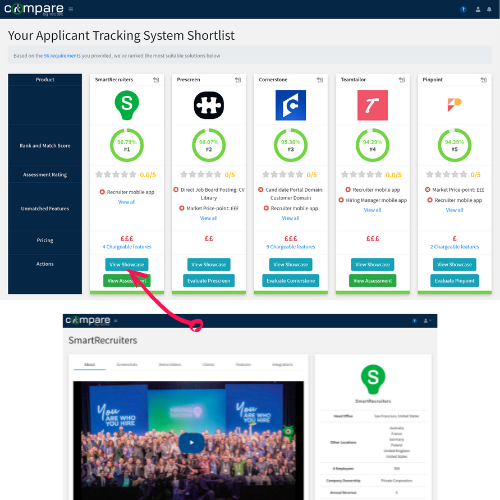500x500 pixels.
Task: Open the user account icon in top header
Action: tap(478, 9)
